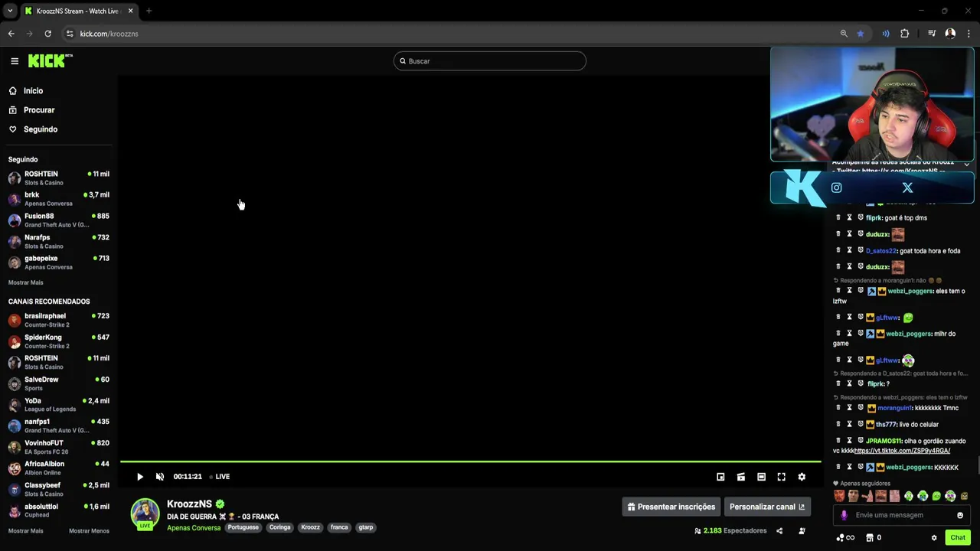980x551 pixels.
Task: Open ROSHTEIN channel in Seguindo list
Action: tap(58, 178)
